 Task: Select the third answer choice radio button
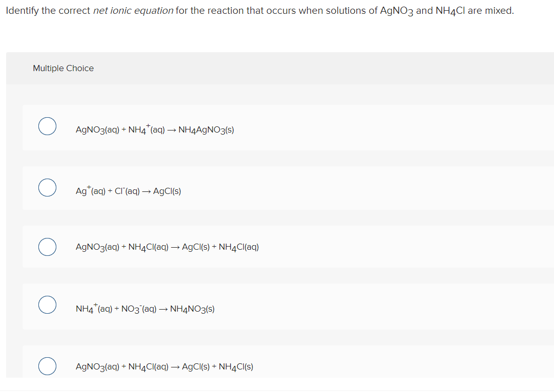(47, 247)
